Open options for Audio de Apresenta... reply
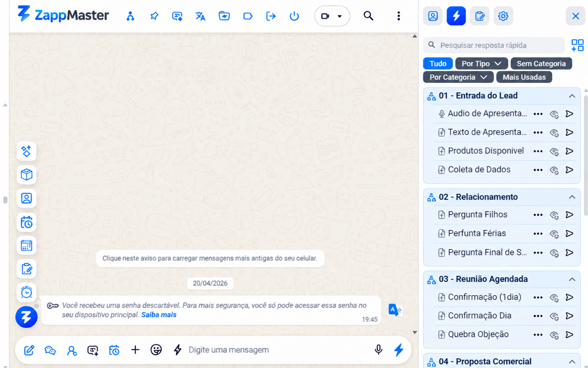 pos(538,114)
